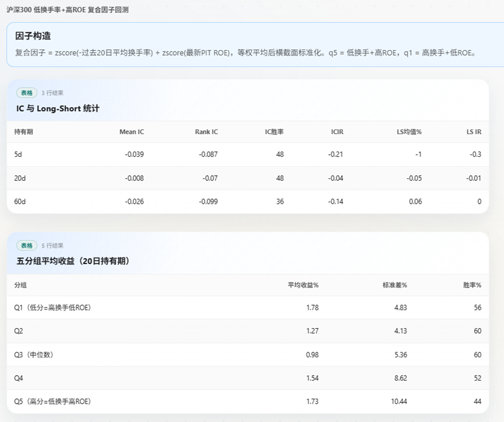
Task: Click the standard deviation value 8.62
Action: click(401, 378)
